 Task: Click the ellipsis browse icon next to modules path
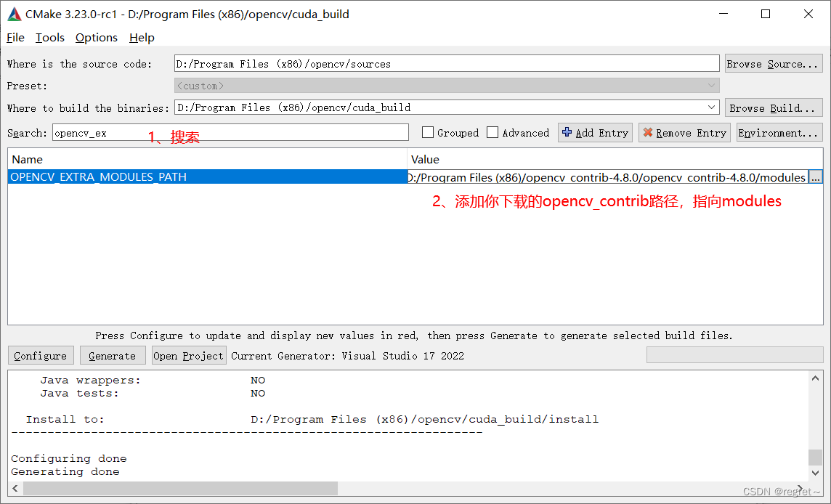pyautogui.click(x=816, y=177)
